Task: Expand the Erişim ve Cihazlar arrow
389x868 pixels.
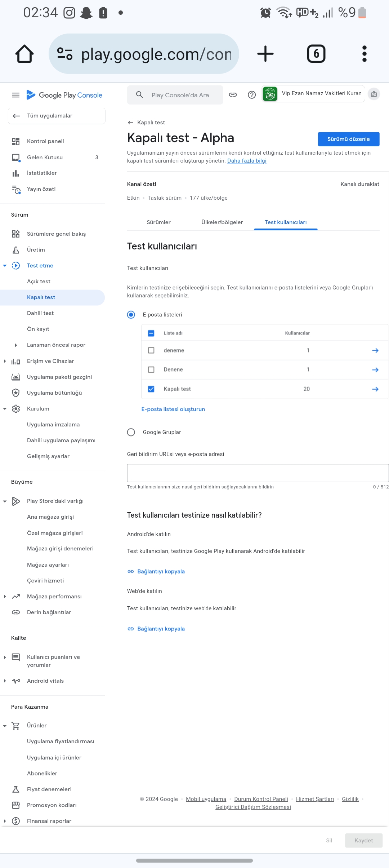Action: [5, 361]
